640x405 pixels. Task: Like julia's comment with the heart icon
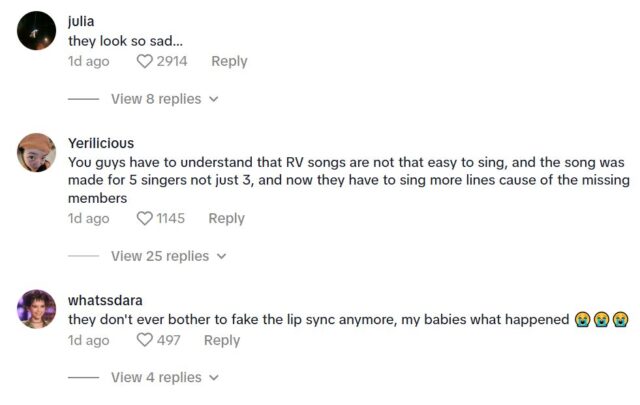145,62
